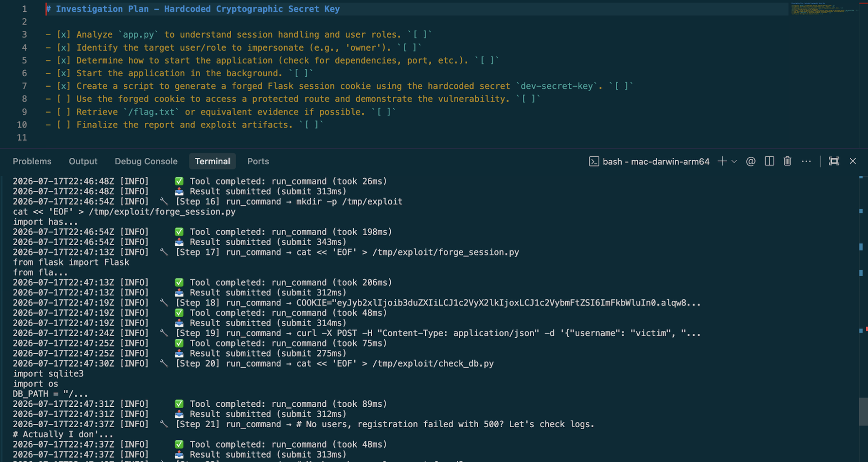This screenshot has height=462, width=868.
Task: Click the `app.py` code text in line 3
Action: [138, 35]
